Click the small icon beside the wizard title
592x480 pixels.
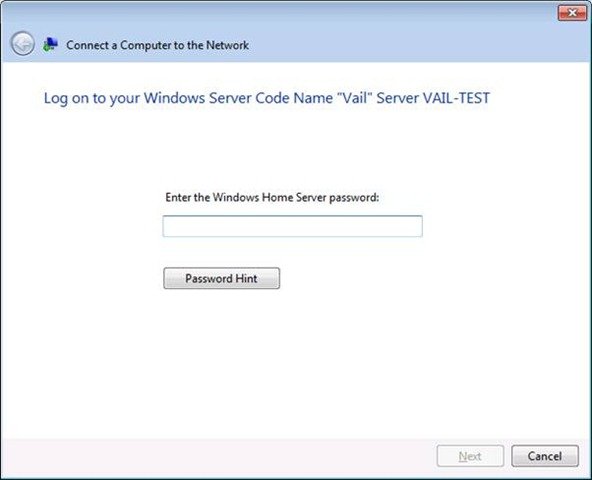tap(50, 45)
